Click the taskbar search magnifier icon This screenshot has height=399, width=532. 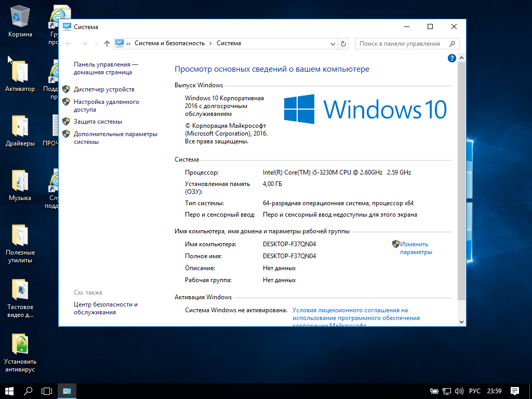coord(29,391)
